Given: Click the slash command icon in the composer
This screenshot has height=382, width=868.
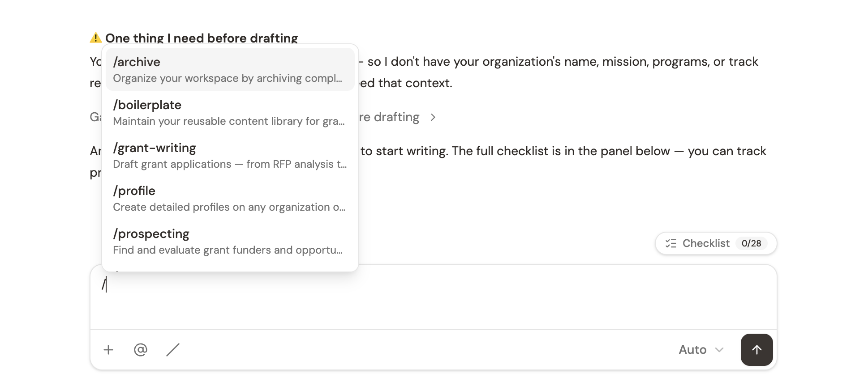Looking at the screenshot, I should tap(173, 349).
